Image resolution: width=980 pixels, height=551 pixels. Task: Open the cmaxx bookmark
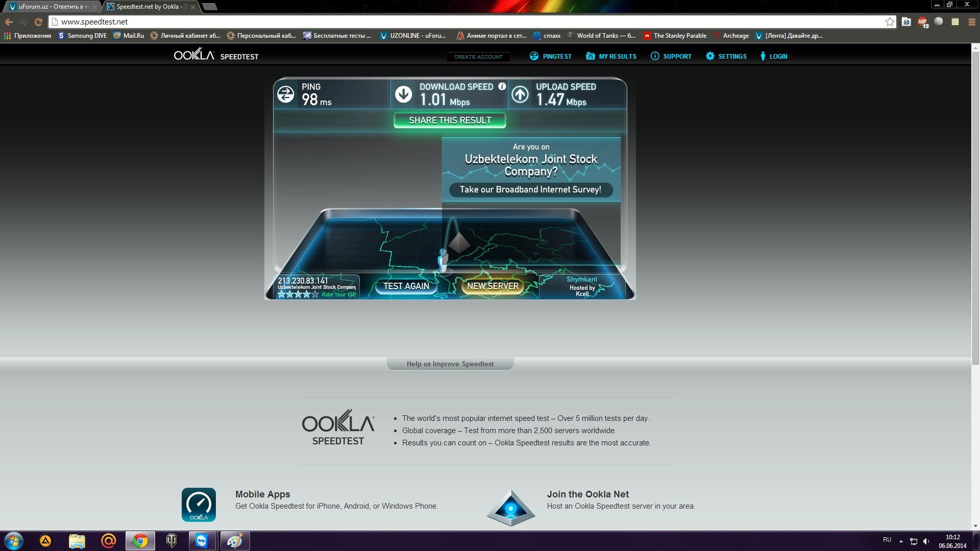coord(547,36)
